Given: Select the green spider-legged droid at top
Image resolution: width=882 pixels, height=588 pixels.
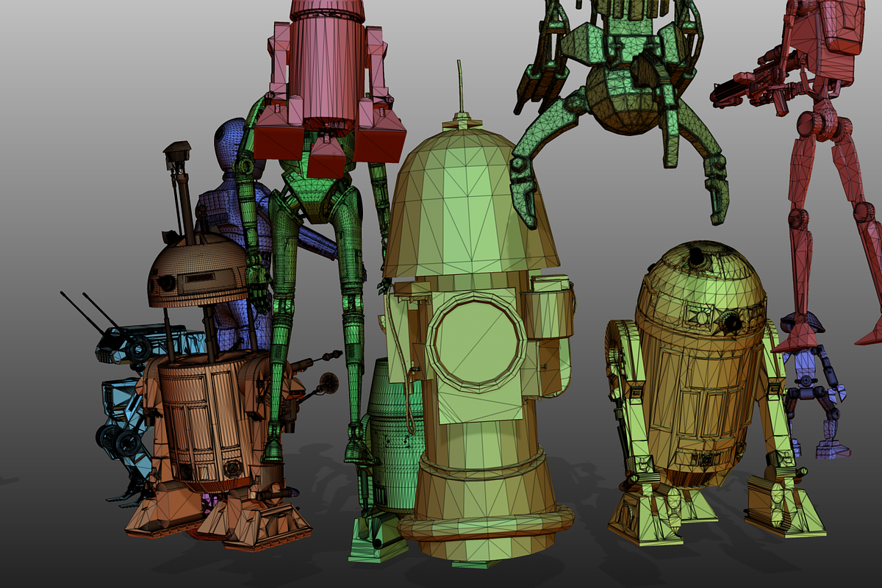Looking at the screenshot, I should [625, 103].
